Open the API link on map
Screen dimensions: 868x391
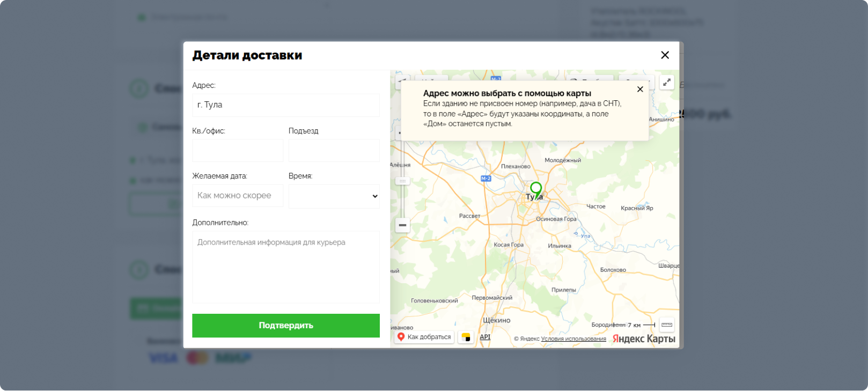click(485, 337)
